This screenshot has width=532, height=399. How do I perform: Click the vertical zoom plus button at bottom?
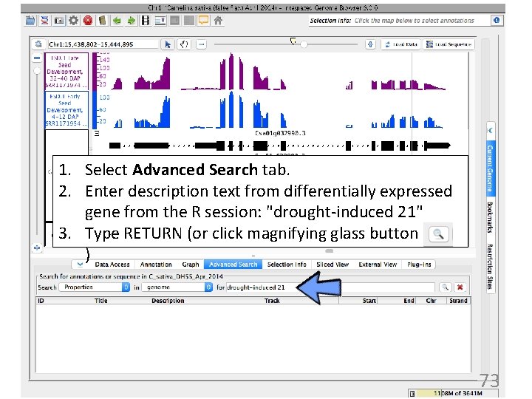click(37, 248)
